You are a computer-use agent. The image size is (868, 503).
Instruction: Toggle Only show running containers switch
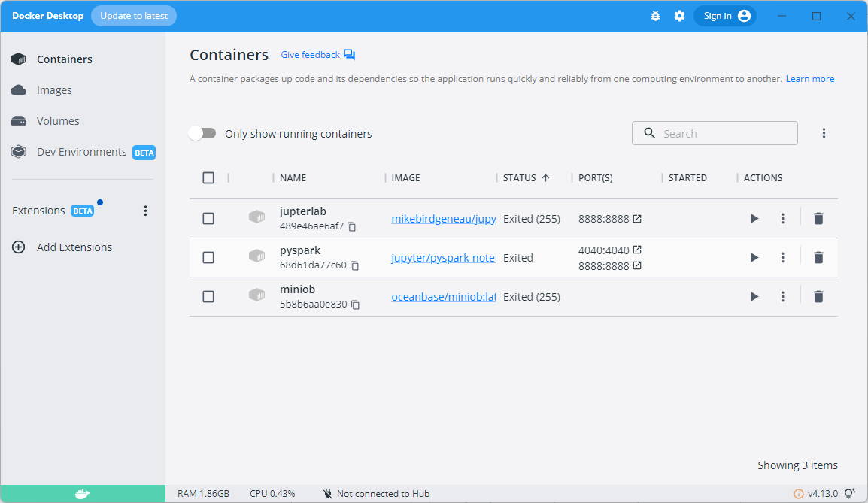coord(202,133)
